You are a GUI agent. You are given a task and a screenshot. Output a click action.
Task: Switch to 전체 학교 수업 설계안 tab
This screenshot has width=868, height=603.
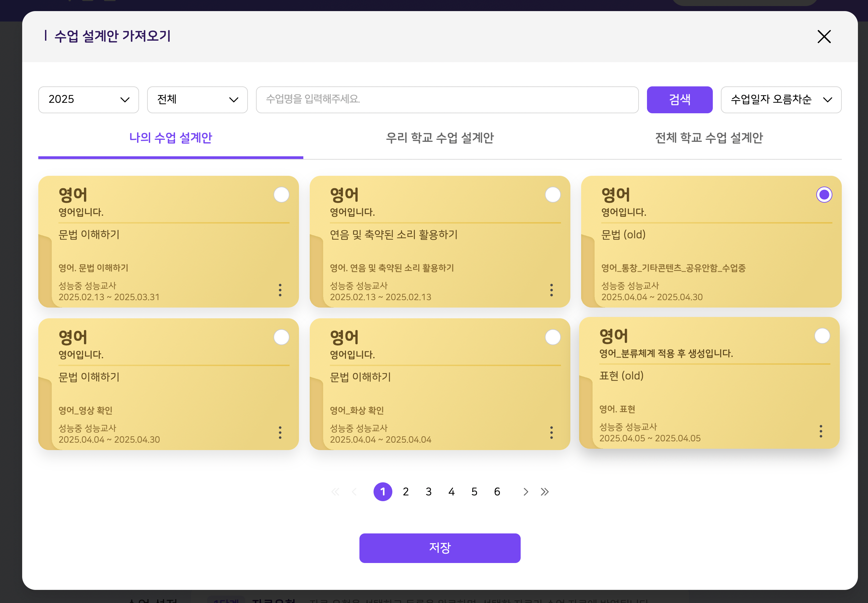click(709, 138)
